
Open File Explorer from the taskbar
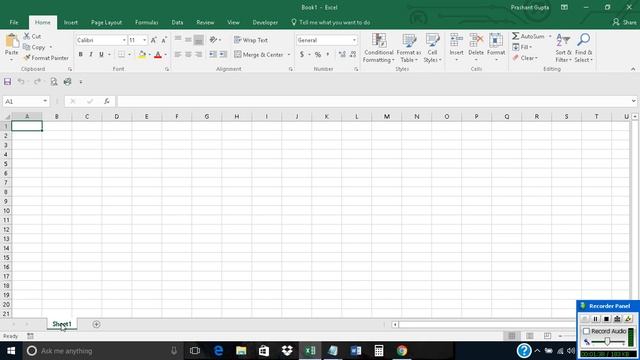(x=241, y=351)
